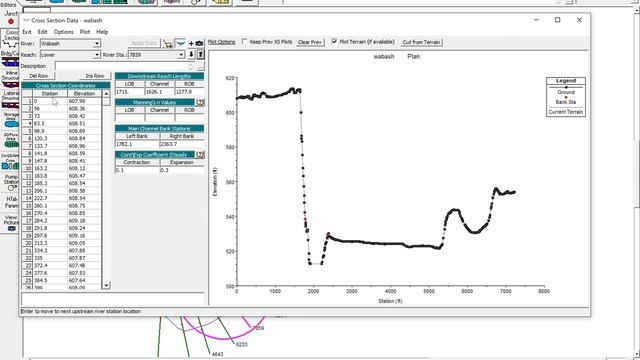Click the Bank Sta entry in the plot legend
The image size is (640, 360).
[x=566, y=102]
